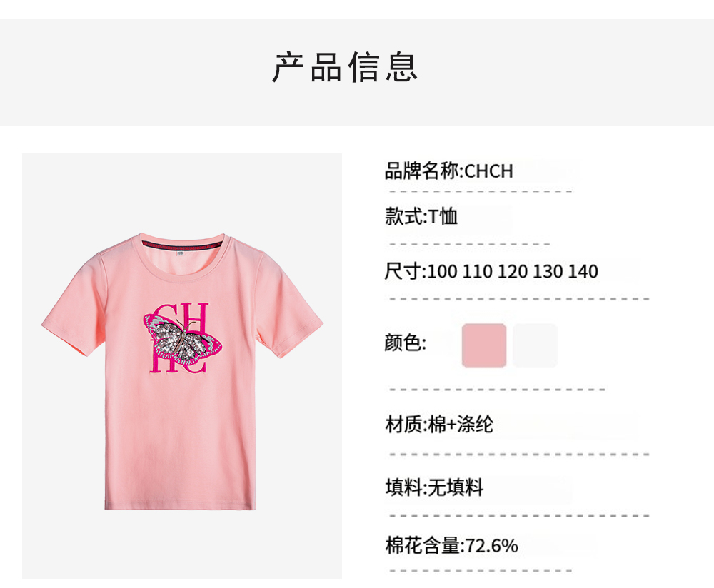Choose size 120
Viewport: 714px width, 588px height.
point(512,272)
